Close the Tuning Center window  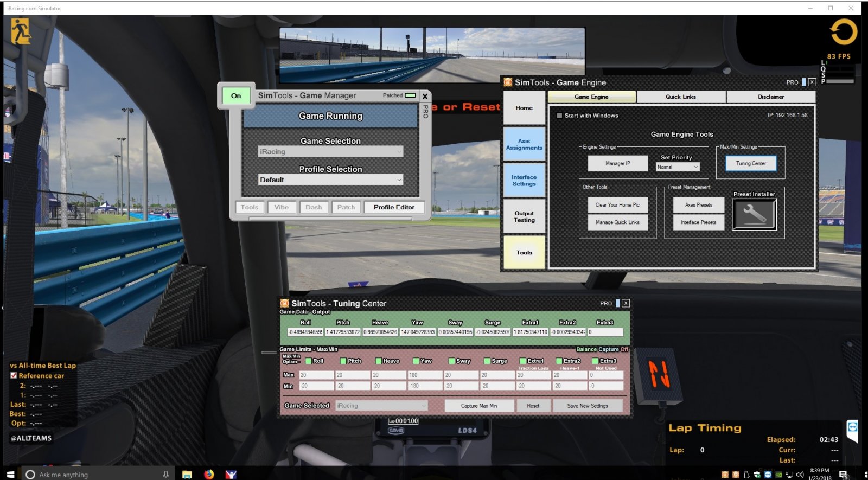(x=626, y=303)
